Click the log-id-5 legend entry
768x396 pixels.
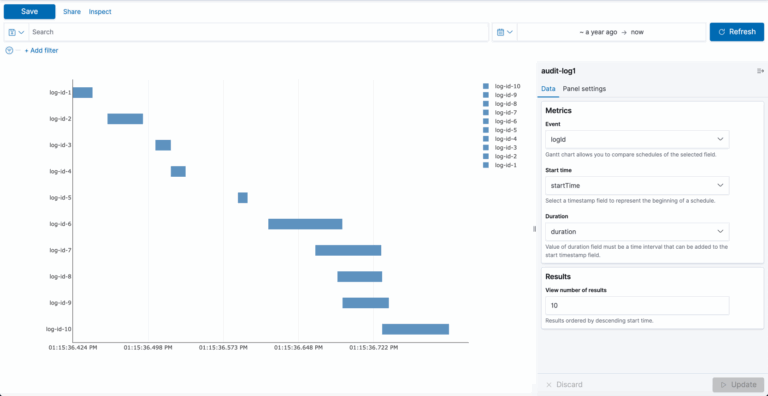(500, 130)
